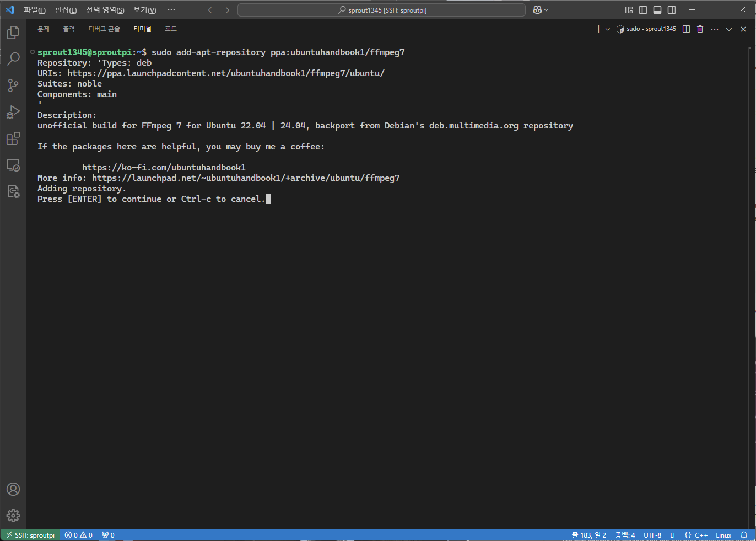Toggle the primary side bar icon
The height and width of the screenshot is (541, 756).
click(643, 10)
